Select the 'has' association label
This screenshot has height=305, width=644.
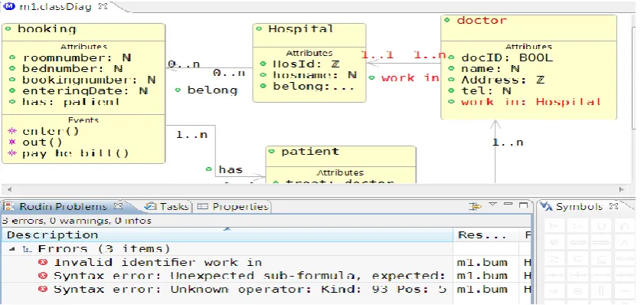pyautogui.click(x=230, y=170)
